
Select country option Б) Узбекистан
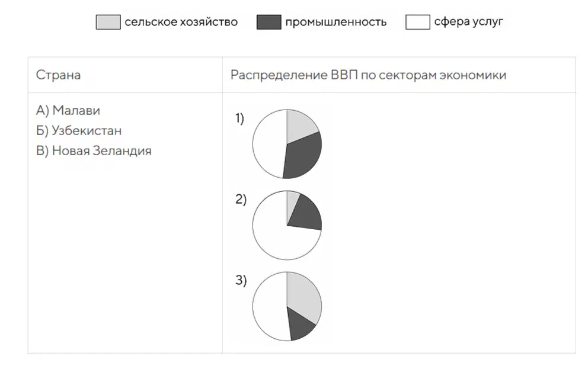coord(79,131)
